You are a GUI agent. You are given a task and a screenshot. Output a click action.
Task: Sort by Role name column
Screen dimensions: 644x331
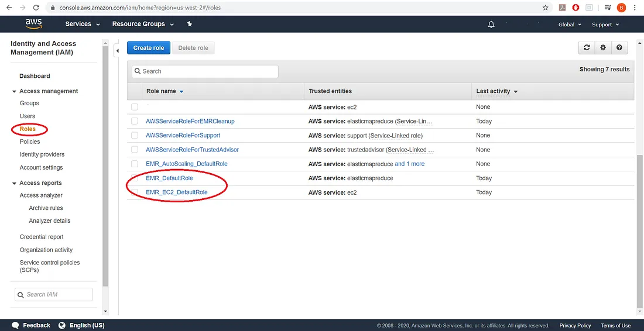click(165, 91)
